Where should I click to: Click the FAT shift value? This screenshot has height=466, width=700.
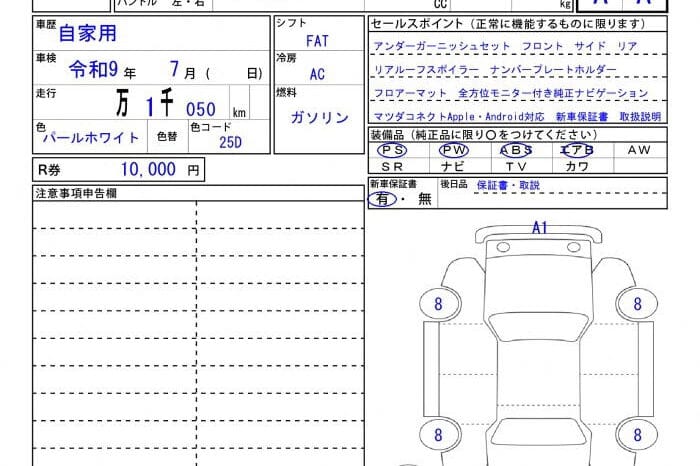point(317,41)
